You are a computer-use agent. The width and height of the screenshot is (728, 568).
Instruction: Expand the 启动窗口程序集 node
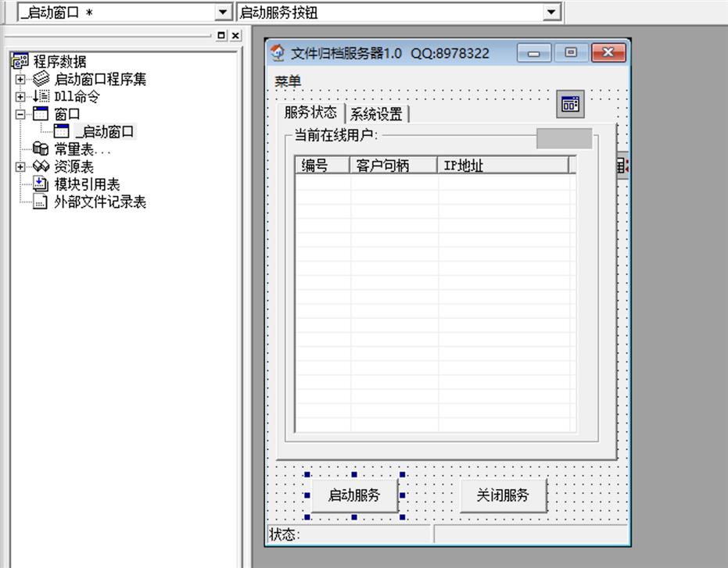(x=20, y=80)
